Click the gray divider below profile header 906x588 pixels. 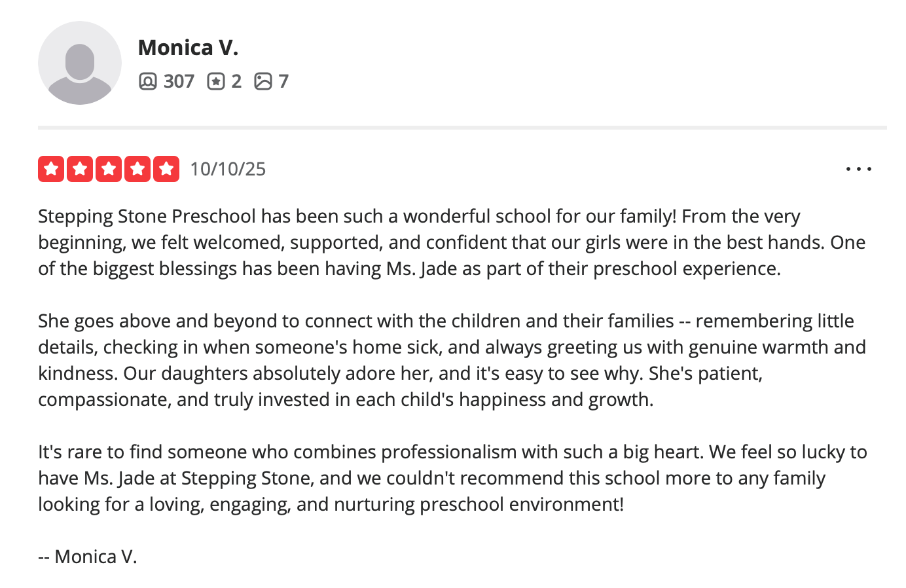[x=462, y=128]
